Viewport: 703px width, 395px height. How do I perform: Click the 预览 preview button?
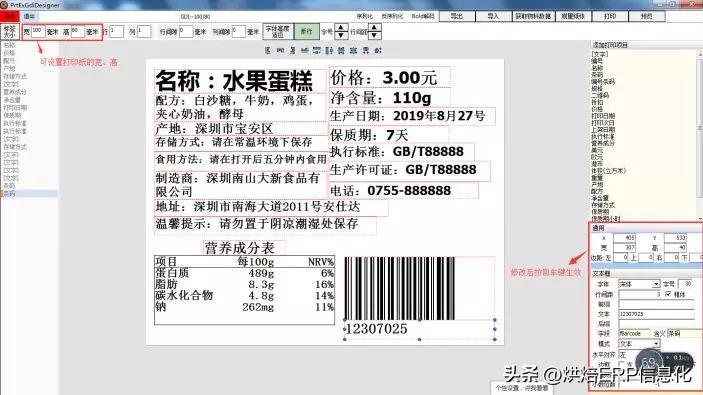647,16
